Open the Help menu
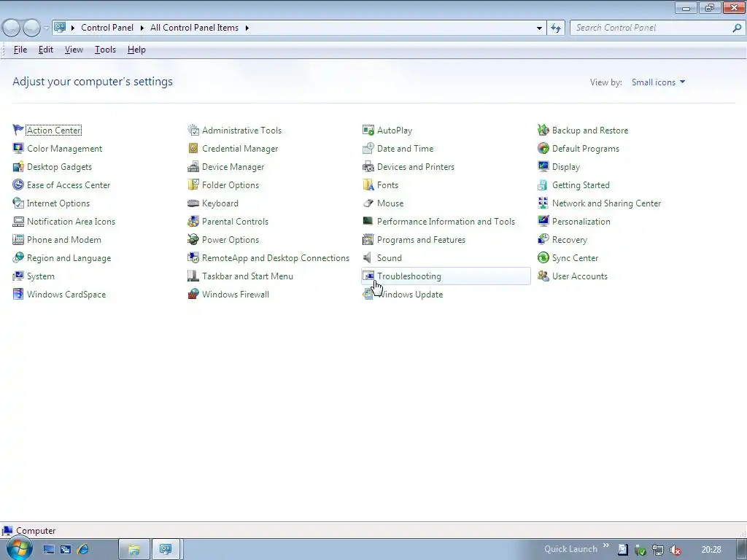 pos(136,50)
